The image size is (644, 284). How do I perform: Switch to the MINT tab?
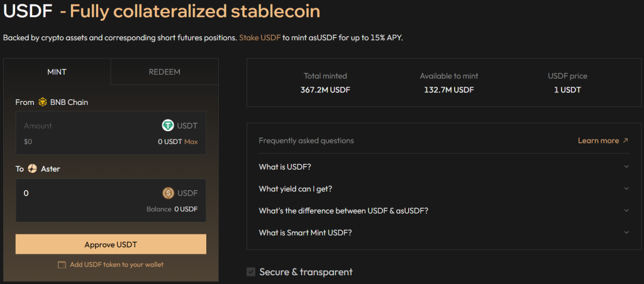pos(57,72)
